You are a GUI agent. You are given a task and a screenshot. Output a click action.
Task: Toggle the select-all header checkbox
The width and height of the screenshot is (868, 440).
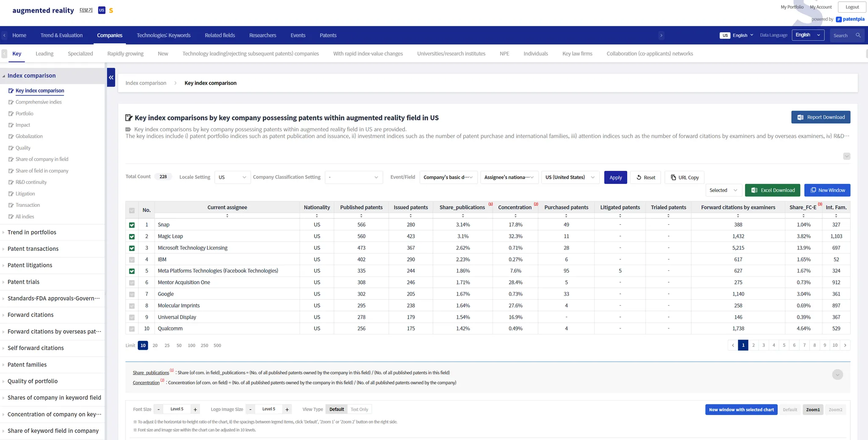132,210
